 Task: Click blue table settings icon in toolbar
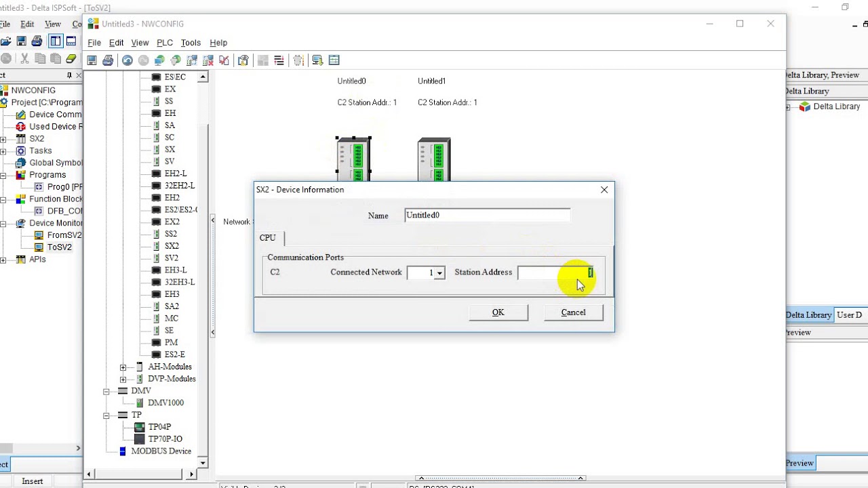(x=334, y=60)
